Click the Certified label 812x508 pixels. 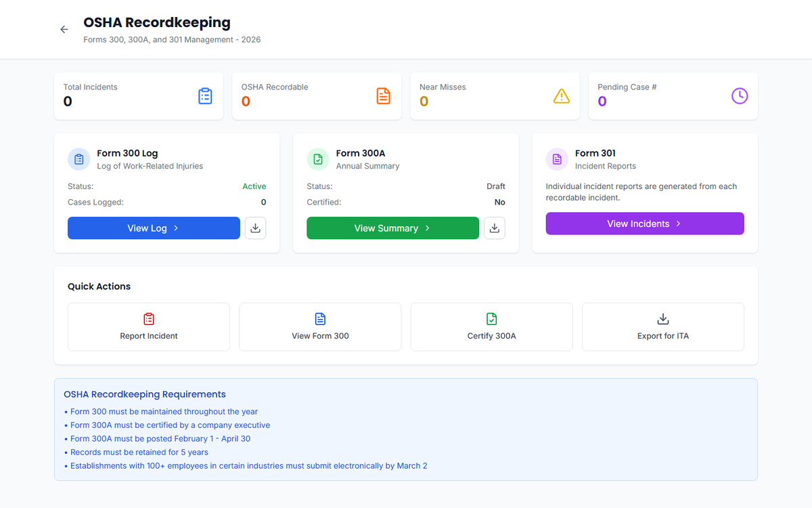pos(324,202)
